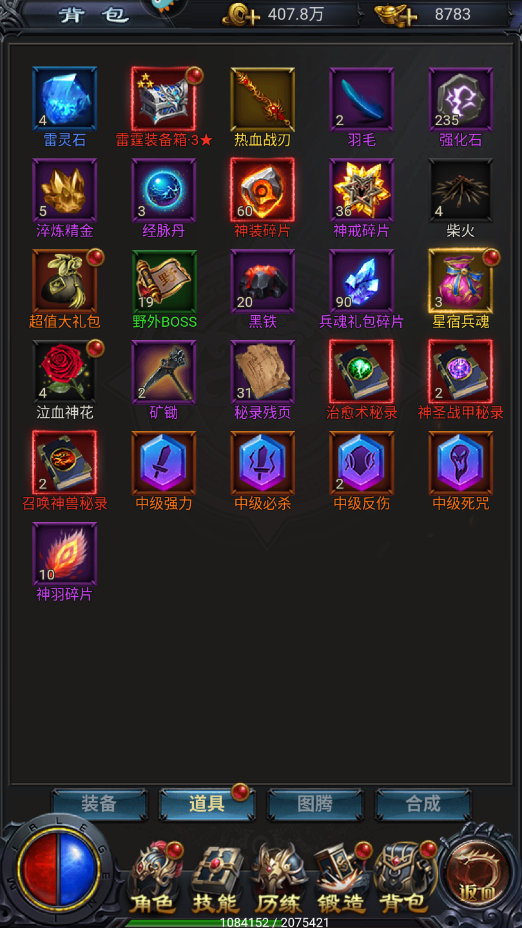Select the 野外BOSS scroll item
Screen dimensions: 522x928
point(163,281)
